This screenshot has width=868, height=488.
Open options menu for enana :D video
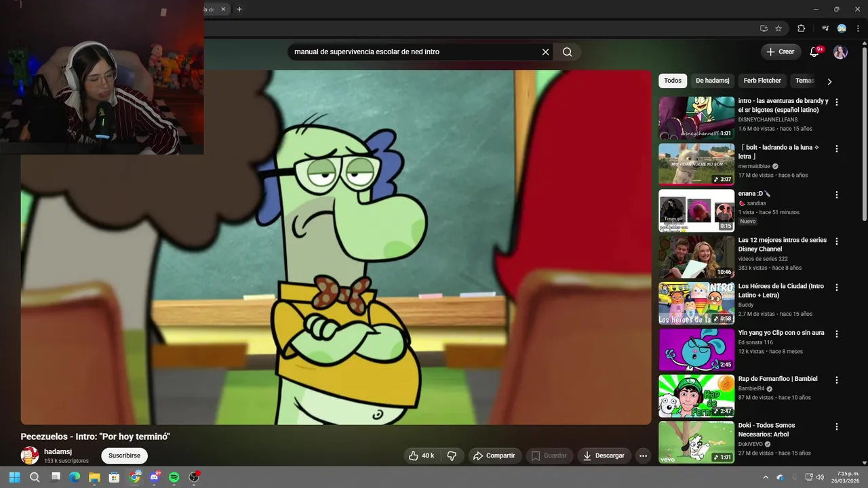pyautogui.click(x=836, y=195)
